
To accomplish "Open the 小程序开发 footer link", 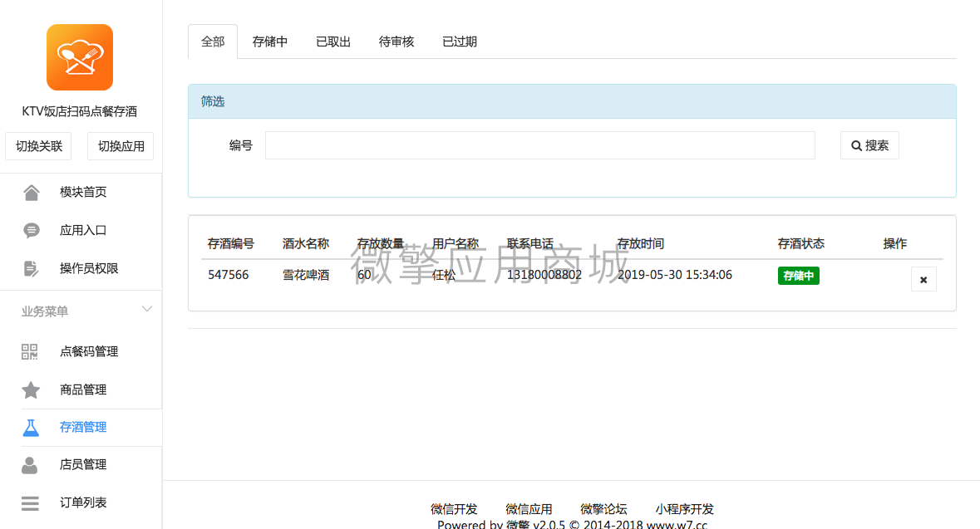I will pyautogui.click(x=684, y=509).
